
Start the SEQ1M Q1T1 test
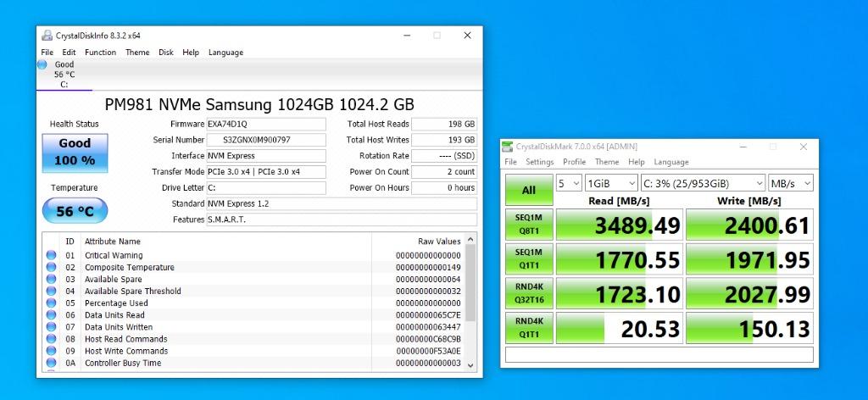click(529, 259)
